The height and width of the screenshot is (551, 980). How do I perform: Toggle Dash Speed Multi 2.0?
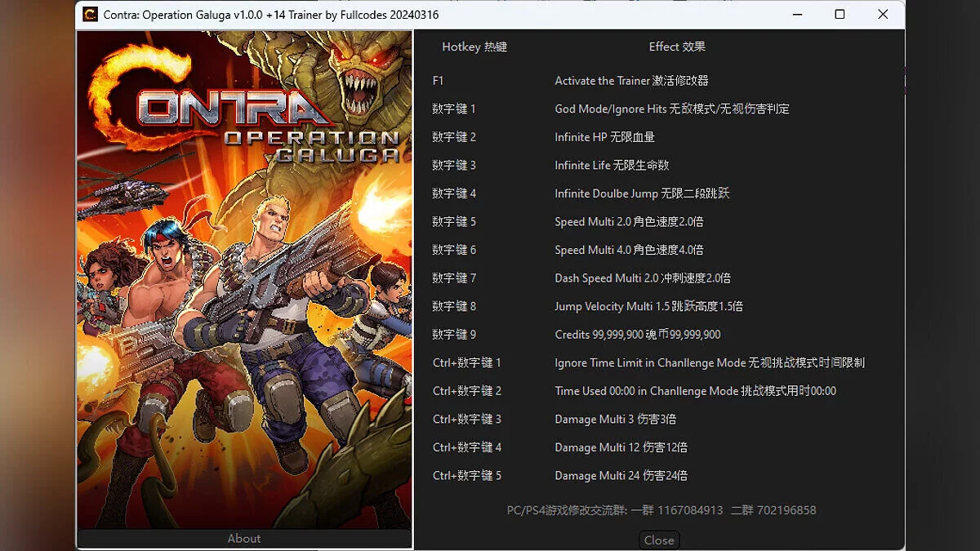(x=642, y=278)
